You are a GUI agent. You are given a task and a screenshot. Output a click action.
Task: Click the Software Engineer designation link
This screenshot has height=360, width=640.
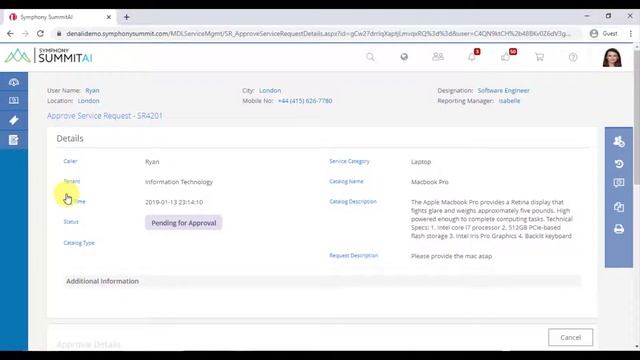click(x=503, y=91)
